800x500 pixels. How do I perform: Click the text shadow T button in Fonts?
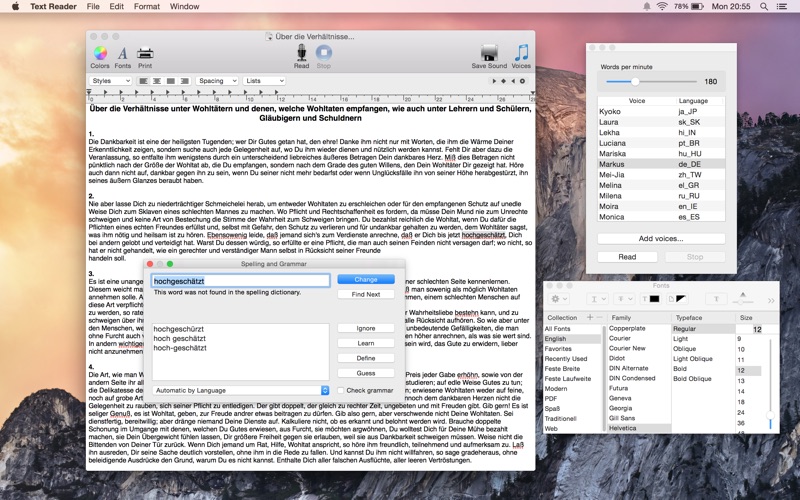tap(716, 299)
